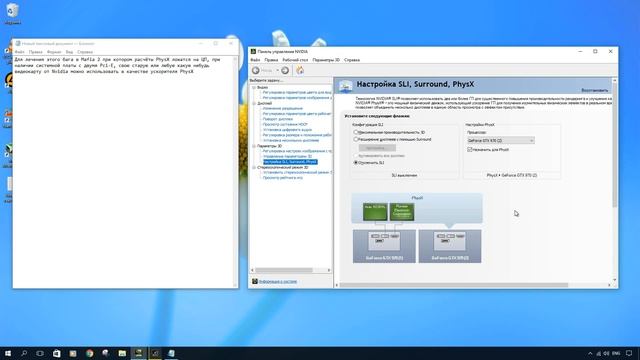Open Help menu in NVIDIA Control Panel

pos(352,60)
